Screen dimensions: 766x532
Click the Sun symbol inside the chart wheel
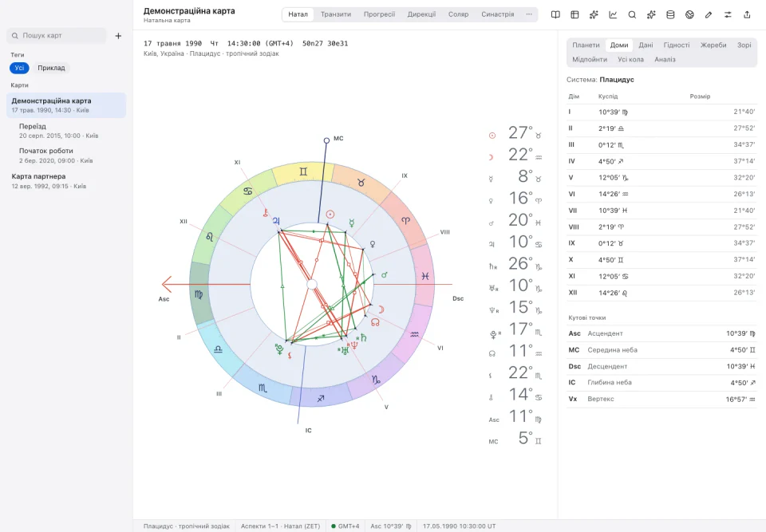tap(330, 214)
